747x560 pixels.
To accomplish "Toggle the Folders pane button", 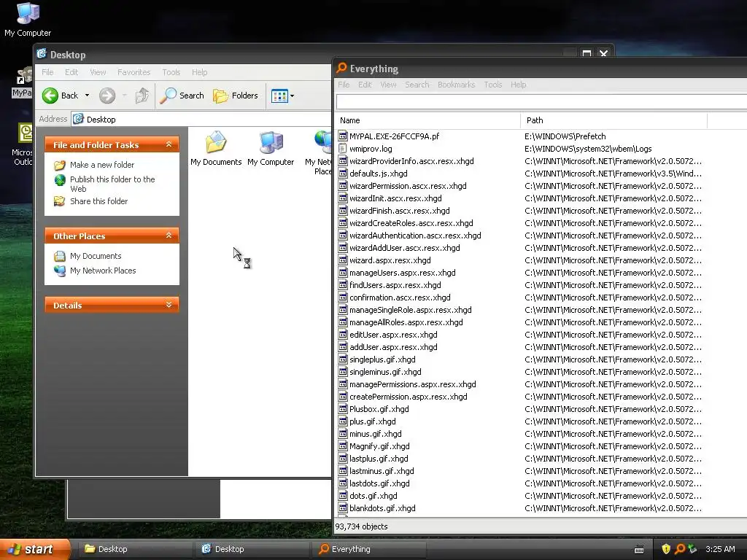I will [236, 96].
